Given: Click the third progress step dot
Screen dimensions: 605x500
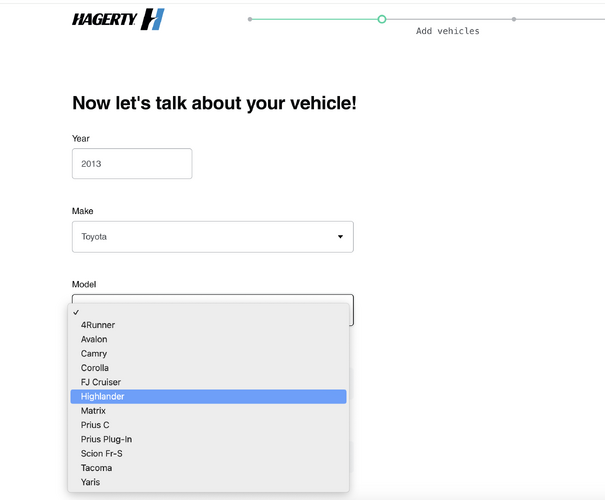Looking at the screenshot, I should (514, 19).
